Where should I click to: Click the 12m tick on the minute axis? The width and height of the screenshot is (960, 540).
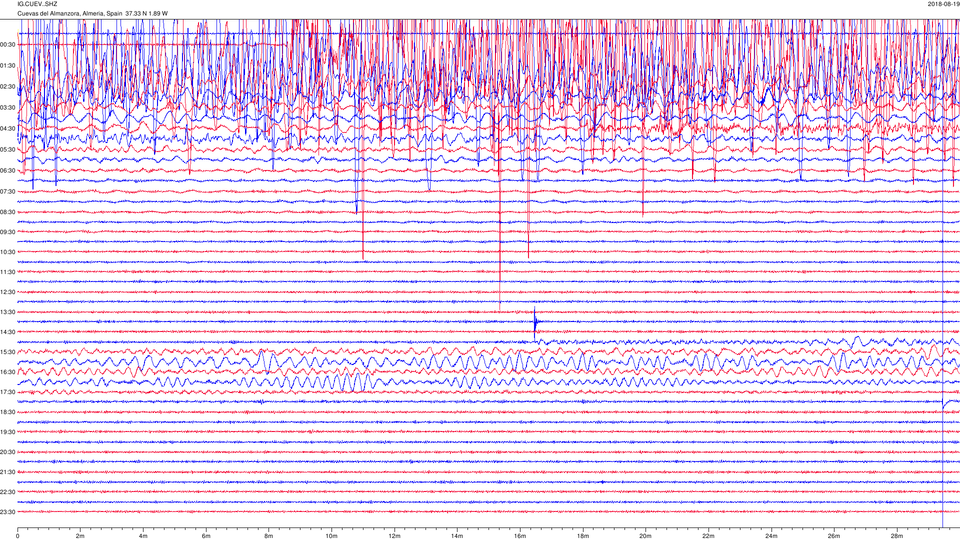pos(394,536)
